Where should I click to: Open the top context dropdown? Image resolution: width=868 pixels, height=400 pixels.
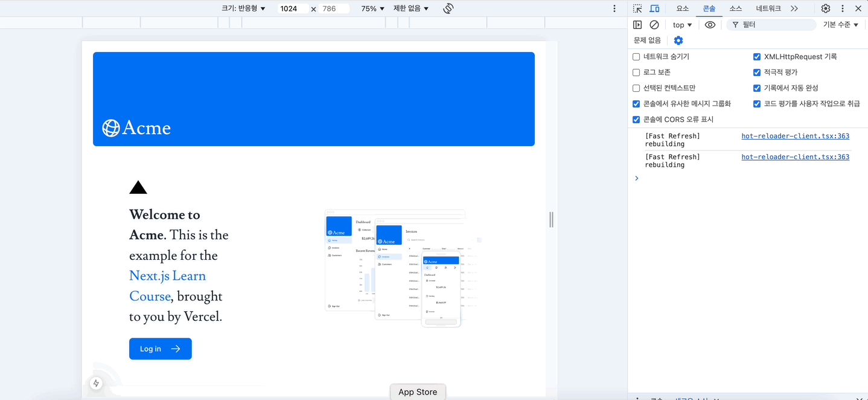coord(682,25)
